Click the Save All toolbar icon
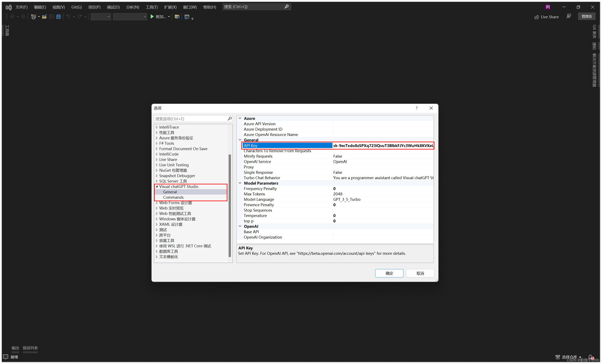This screenshot has width=602, height=364. coord(58,17)
